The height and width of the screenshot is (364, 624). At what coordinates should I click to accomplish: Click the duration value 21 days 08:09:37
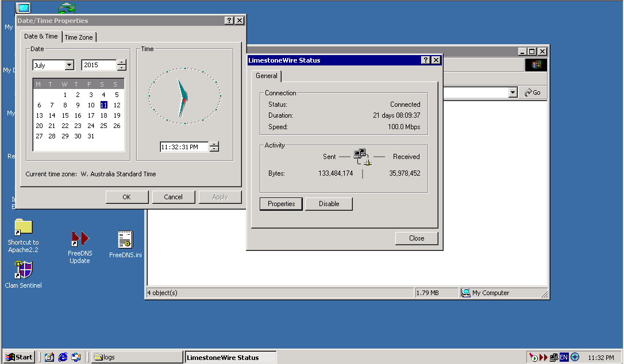click(x=396, y=115)
